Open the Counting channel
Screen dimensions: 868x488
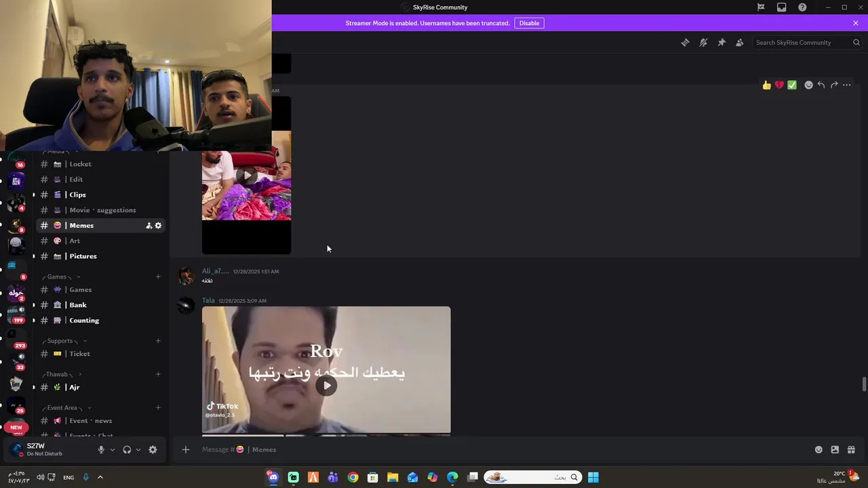pyautogui.click(x=101, y=321)
